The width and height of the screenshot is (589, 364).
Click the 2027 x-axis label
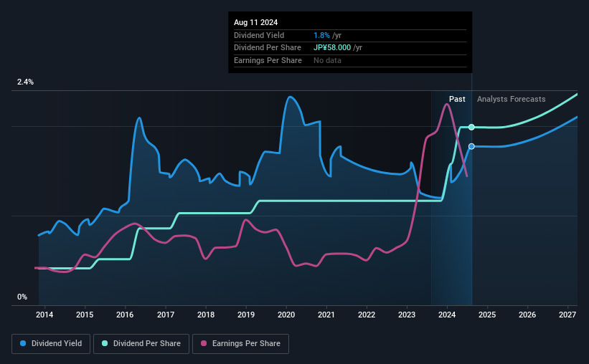pos(567,315)
